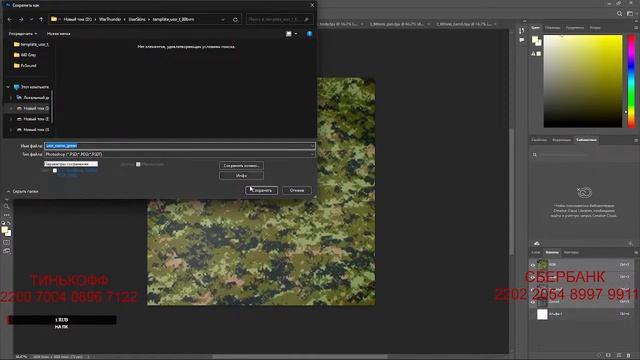The image size is (640, 360).
Task: Switch to the Слои tab
Action: pyautogui.click(x=536, y=253)
